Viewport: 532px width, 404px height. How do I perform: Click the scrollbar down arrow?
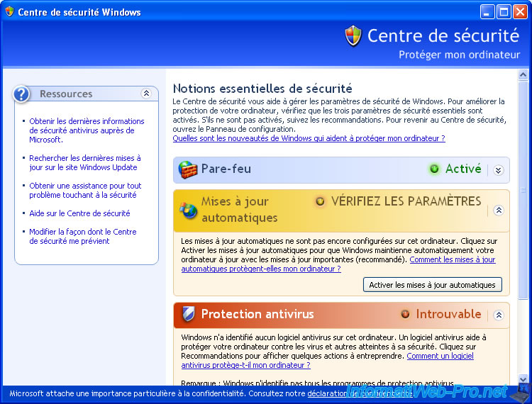523,379
